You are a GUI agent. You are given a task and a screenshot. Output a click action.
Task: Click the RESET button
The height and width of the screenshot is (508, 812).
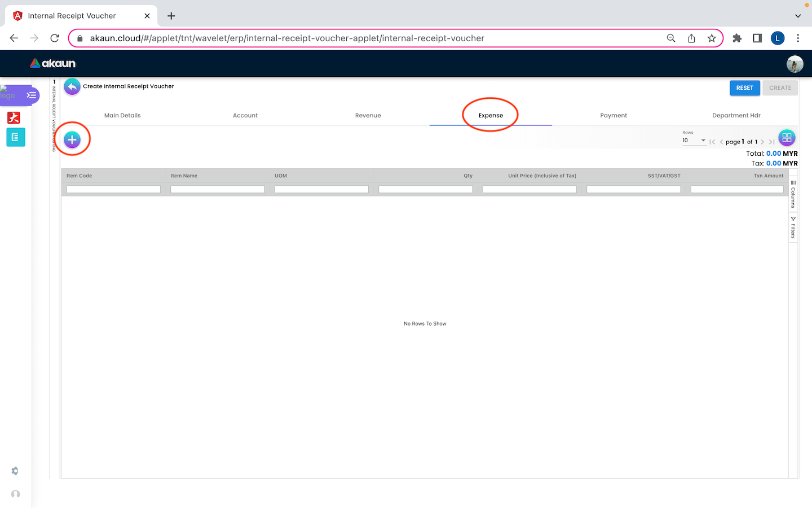point(745,88)
